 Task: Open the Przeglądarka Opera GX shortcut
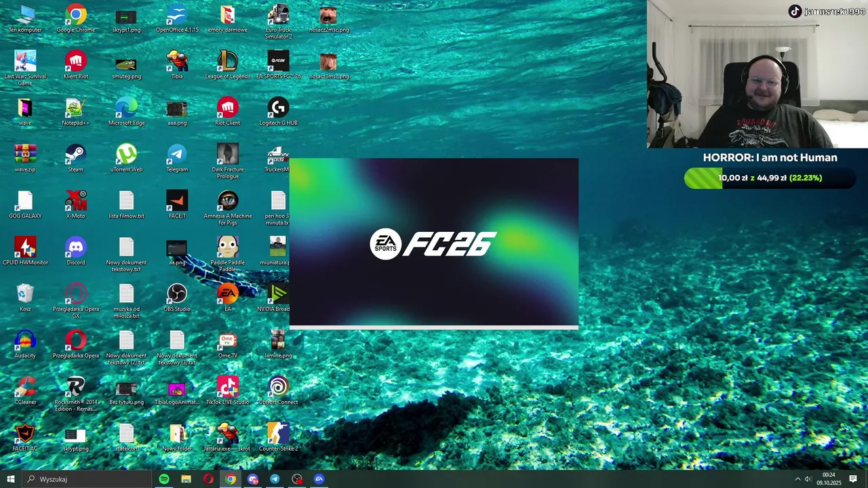75,302
